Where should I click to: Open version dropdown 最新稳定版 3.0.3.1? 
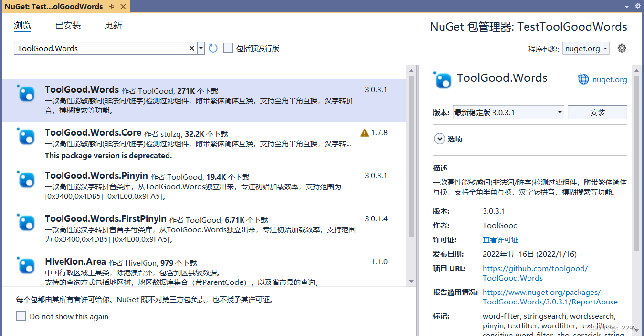pyautogui.click(x=508, y=113)
